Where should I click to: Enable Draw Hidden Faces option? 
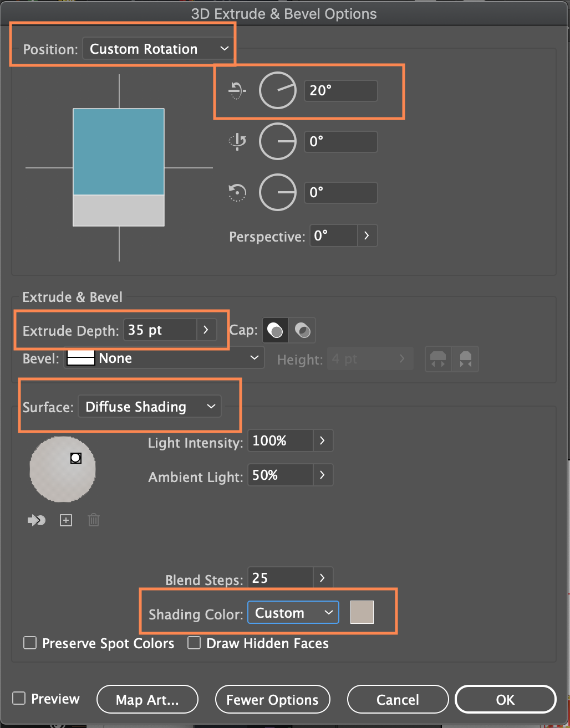coord(194,643)
